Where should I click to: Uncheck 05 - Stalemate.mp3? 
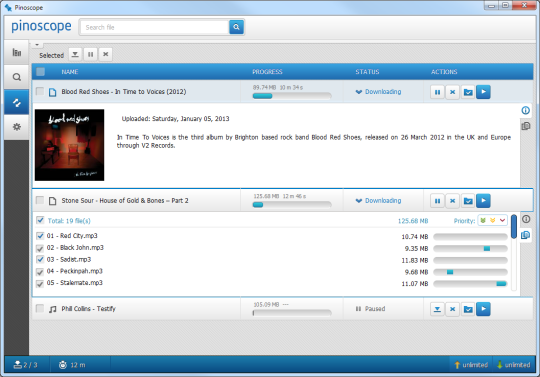(x=40, y=284)
